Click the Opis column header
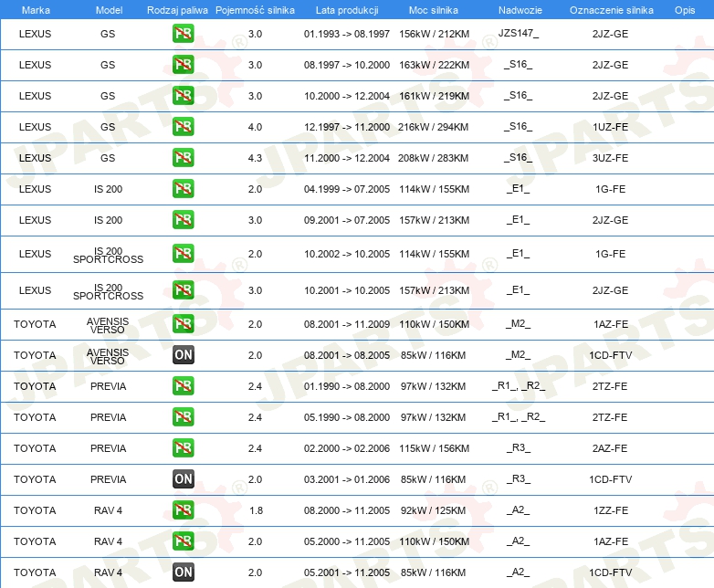The image size is (714, 588). point(685,10)
